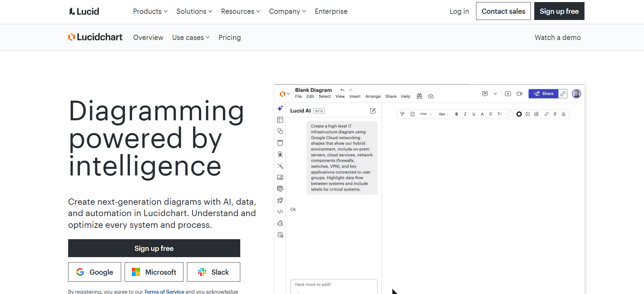The height and width of the screenshot is (294, 644).
Task: Copy share link chain icon beside Share
Action: [x=563, y=94]
